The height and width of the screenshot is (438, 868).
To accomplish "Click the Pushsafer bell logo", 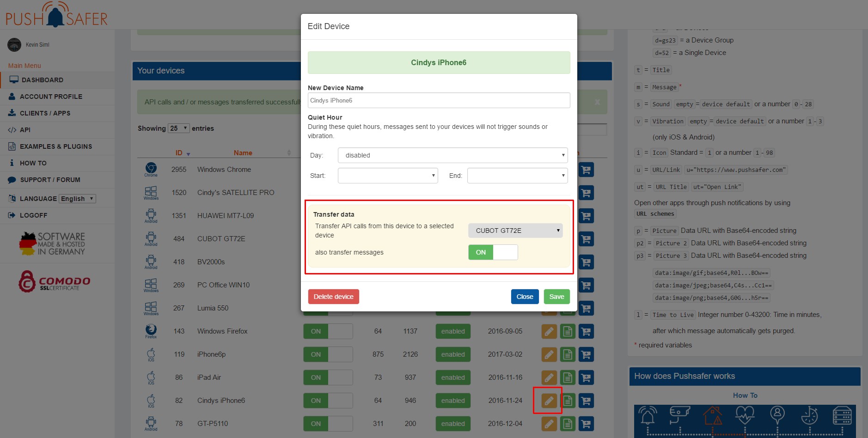I will pos(56,15).
